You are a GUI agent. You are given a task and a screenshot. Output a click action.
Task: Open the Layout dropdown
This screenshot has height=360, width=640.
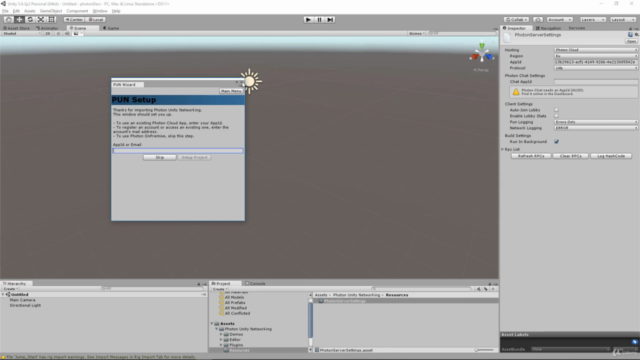point(623,20)
